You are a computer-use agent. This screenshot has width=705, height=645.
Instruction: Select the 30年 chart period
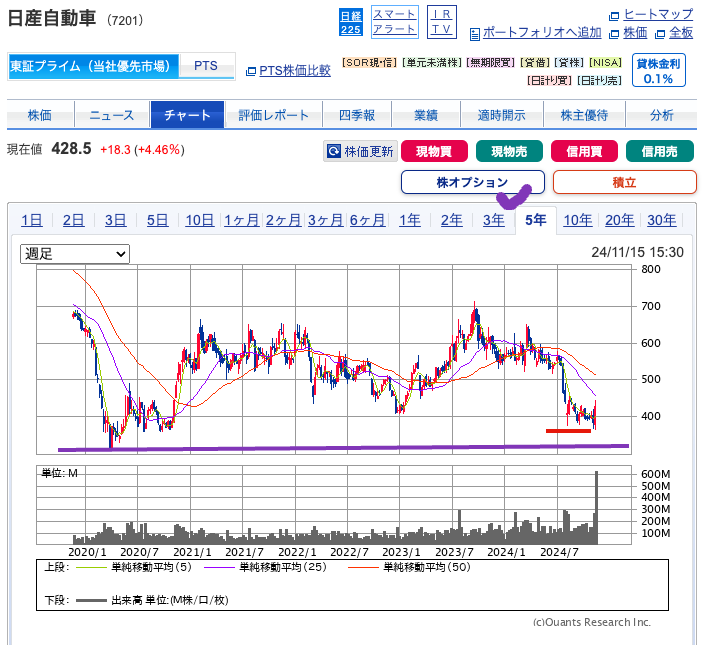coord(662,220)
